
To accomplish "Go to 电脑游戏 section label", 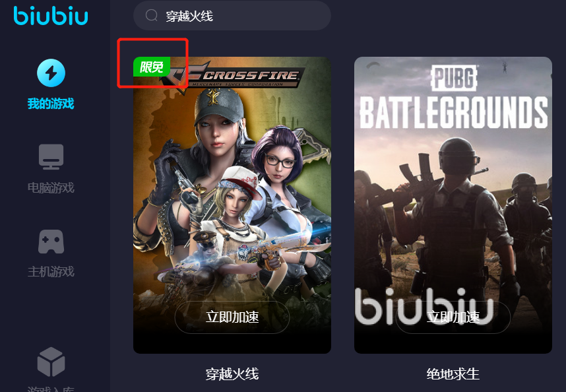I will [51, 187].
